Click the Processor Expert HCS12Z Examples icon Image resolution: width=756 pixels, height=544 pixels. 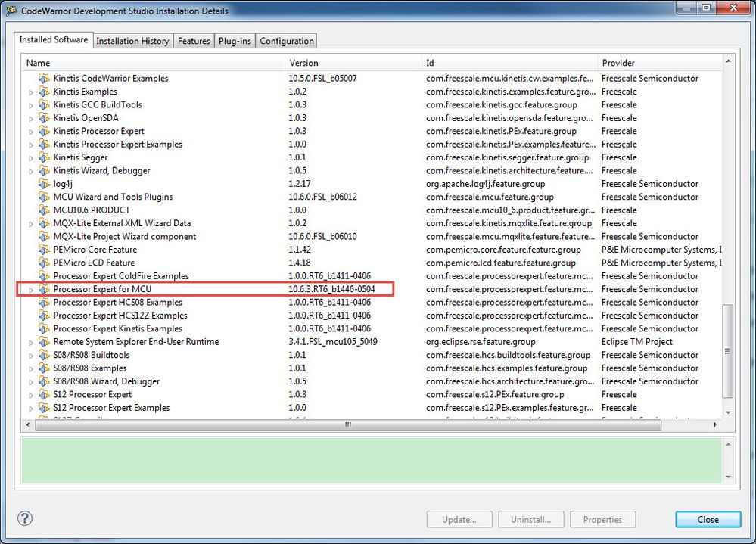[x=44, y=315]
